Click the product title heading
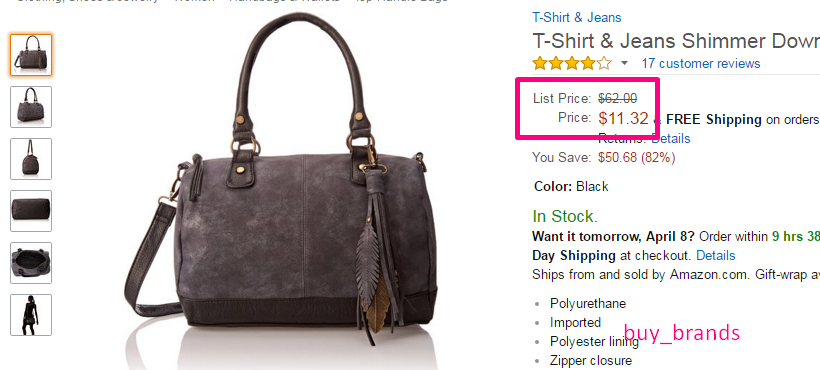The height and width of the screenshot is (370, 820). pyautogui.click(x=676, y=41)
